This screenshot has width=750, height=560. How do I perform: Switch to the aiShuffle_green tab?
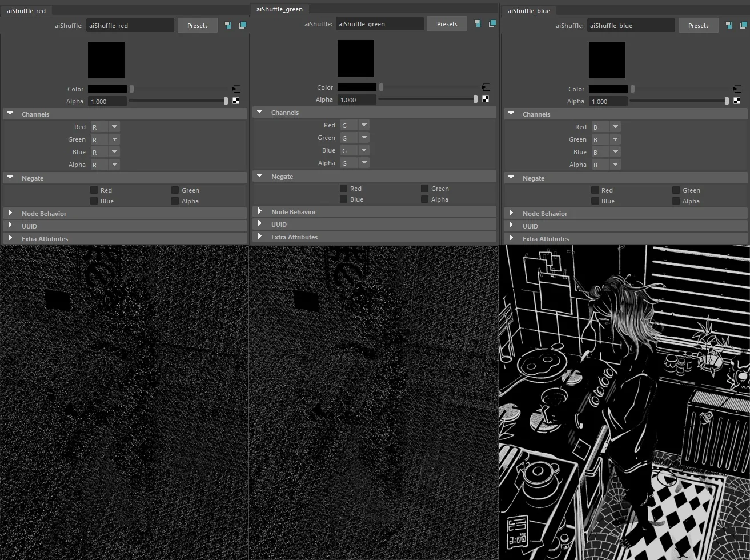(x=279, y=9)
